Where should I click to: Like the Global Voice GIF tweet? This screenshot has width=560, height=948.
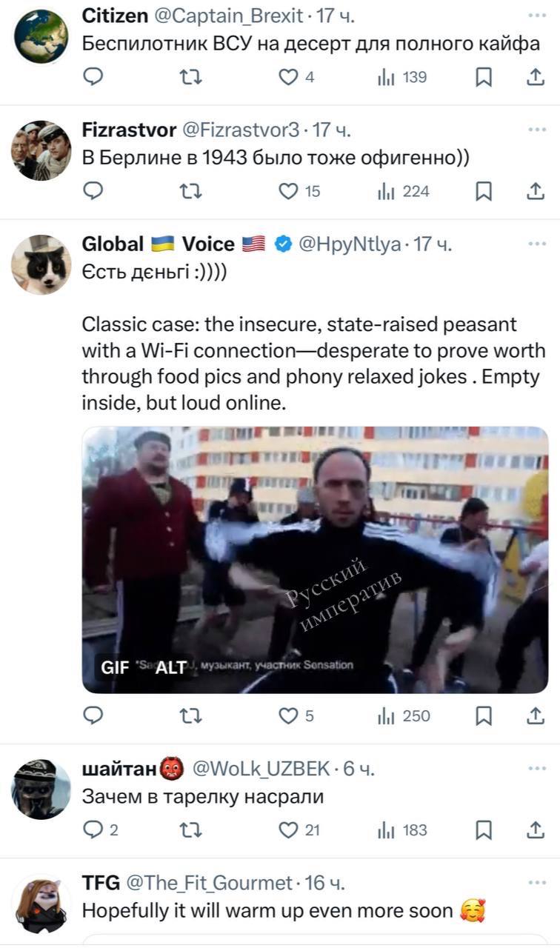click(x=287, y=715)
